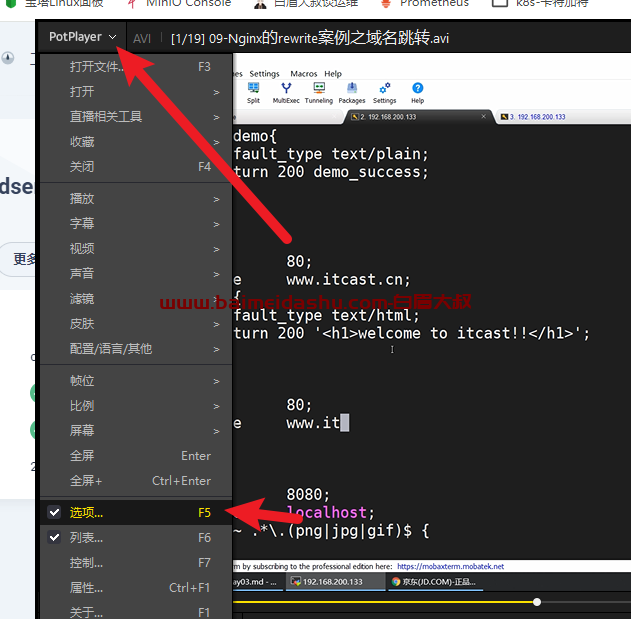Click the Packages icon in MobaXterm toolbar
This screenshot has height=619, width=631.
(352, 93)
